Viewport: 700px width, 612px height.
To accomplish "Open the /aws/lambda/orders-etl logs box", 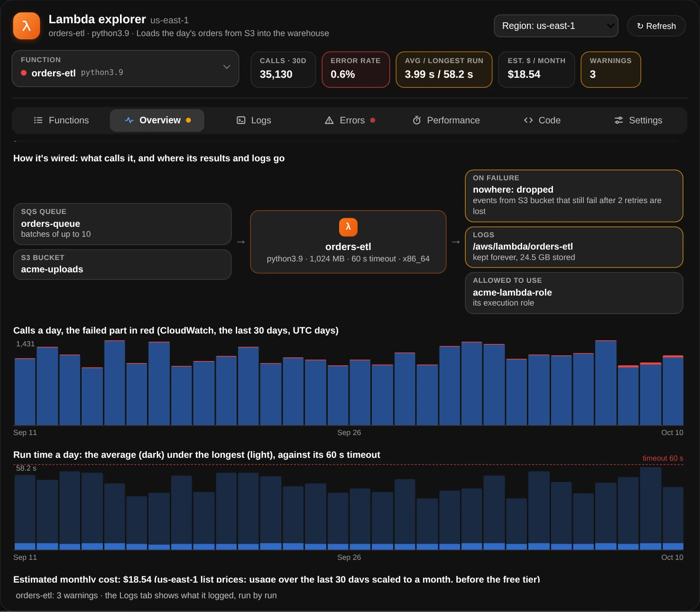I will coord(574,247).
